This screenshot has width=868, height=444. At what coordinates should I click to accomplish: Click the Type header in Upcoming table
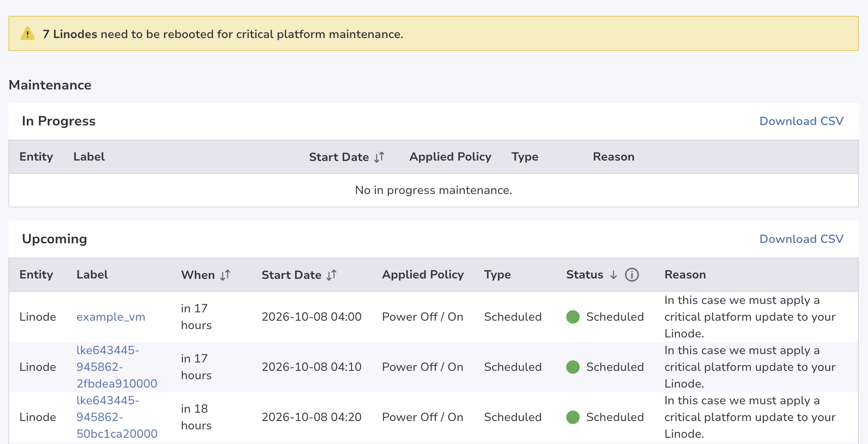498,275
